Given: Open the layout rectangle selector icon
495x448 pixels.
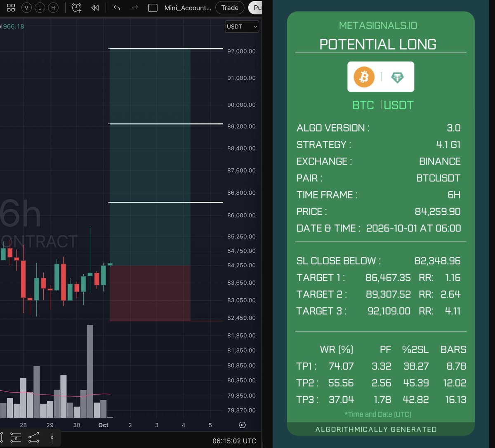Looking at the screenshot, I should click(153, 8).
